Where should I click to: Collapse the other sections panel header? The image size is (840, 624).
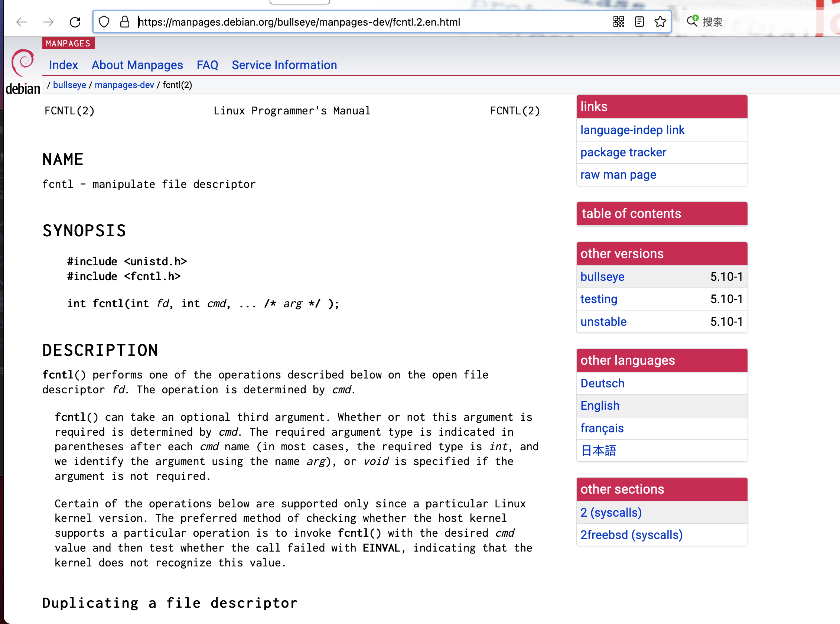tap(662, 489)
